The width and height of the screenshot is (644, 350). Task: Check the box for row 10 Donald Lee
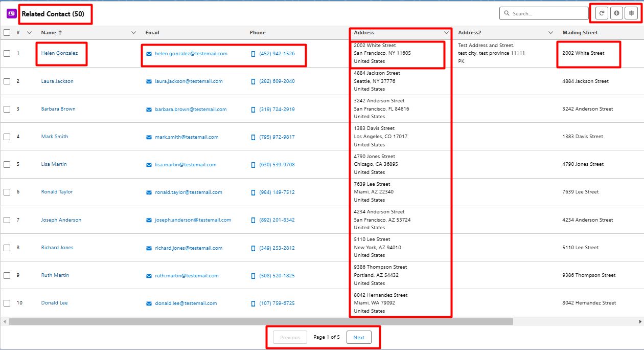[x=7, y=303]
